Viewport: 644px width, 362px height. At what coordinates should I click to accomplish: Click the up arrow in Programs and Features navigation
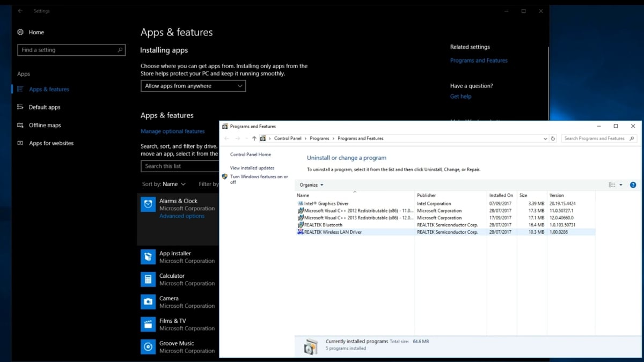(x=254, y=138)
